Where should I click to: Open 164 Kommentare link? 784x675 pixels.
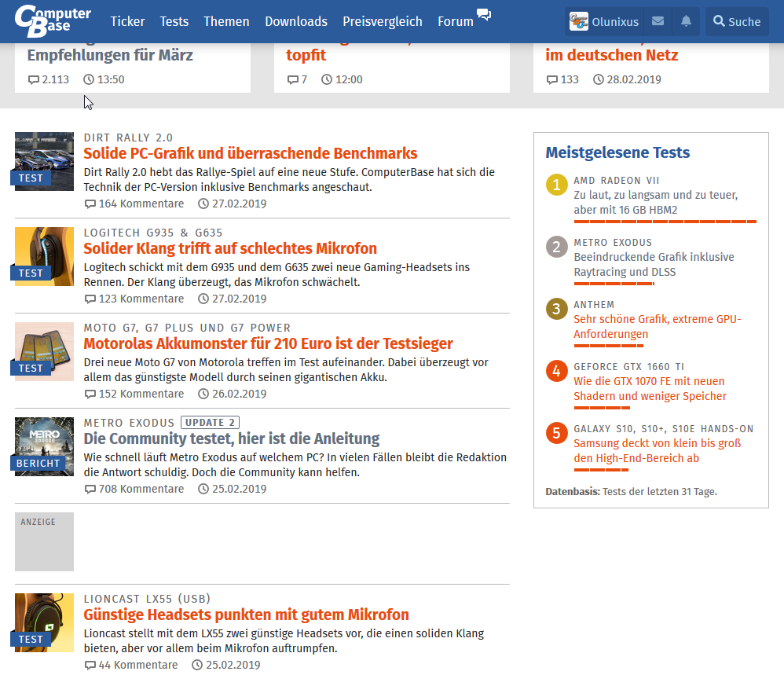tap(141, 204)
